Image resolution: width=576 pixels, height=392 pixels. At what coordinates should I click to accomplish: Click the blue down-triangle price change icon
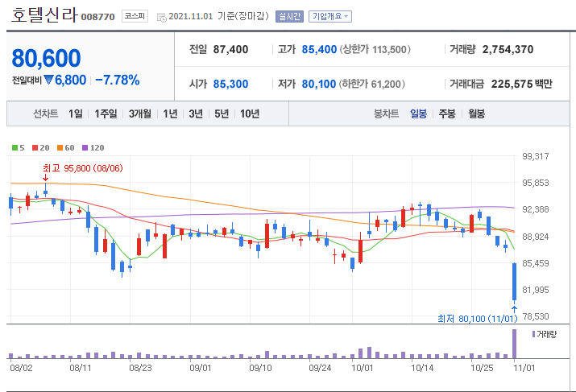pyautogui.click(x=48, y=80)
